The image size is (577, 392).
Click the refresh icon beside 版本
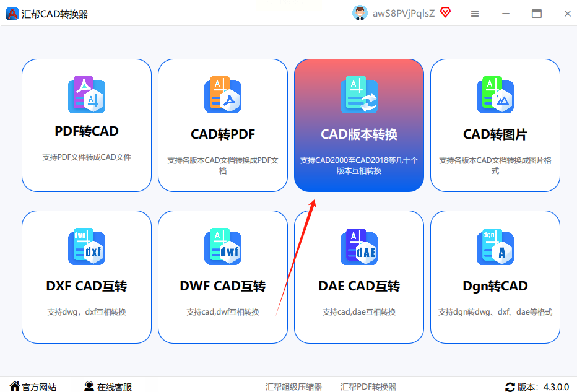[510, 387]
